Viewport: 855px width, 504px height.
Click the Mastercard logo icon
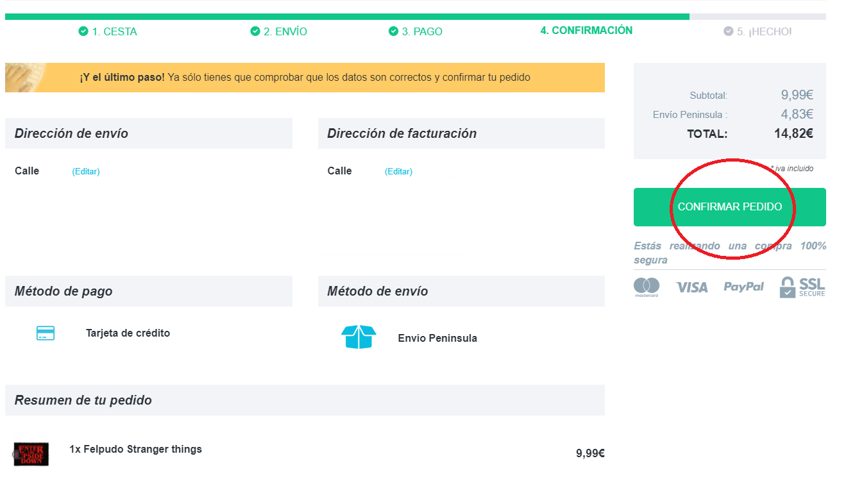647,287
